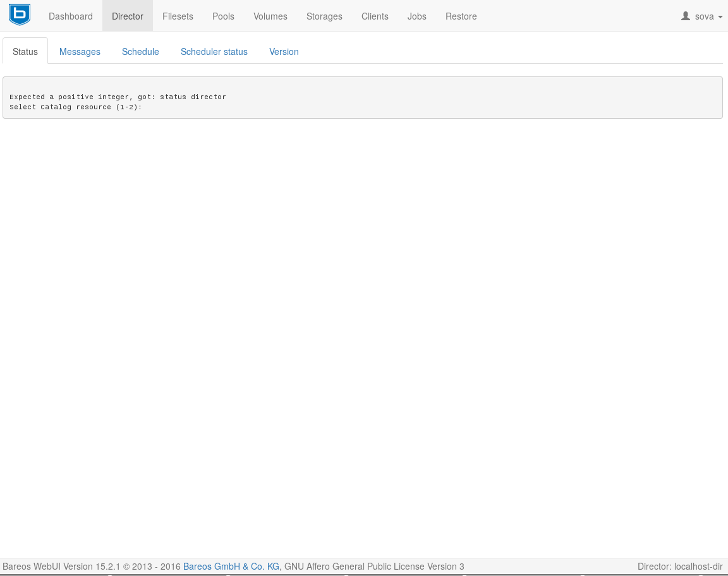728x576 pixels.
Task: Switch to the Version tab
Action: [284, 52]
